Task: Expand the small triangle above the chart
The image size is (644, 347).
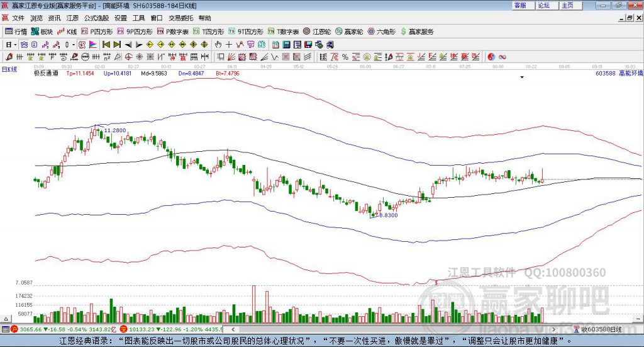Action: pos(522,77)
